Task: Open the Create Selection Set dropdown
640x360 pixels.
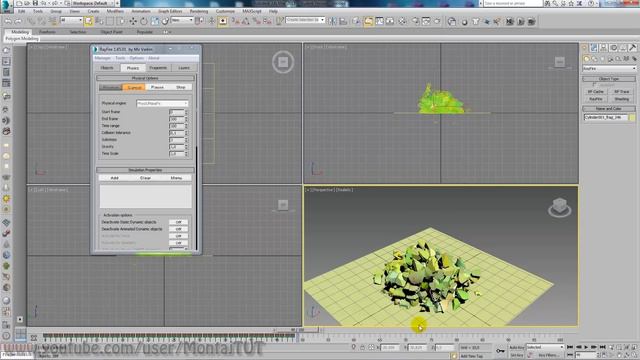Action: point(305,20)
